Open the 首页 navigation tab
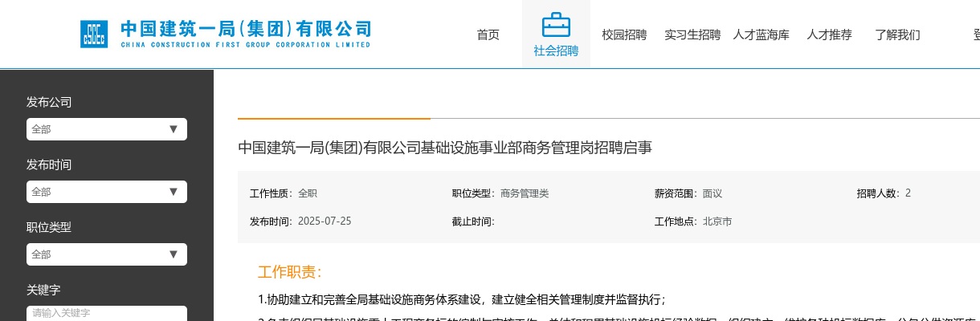Screen dimensions: 980x321 coord(488,35)
